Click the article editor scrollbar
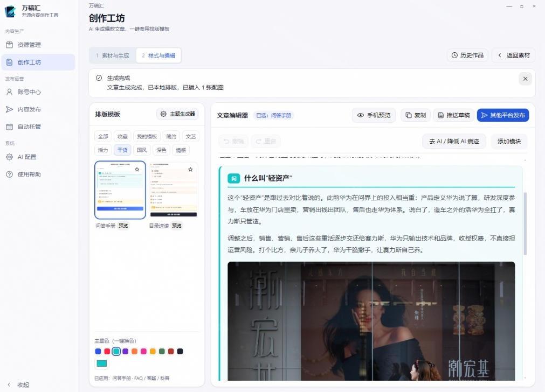 point(525,223)
